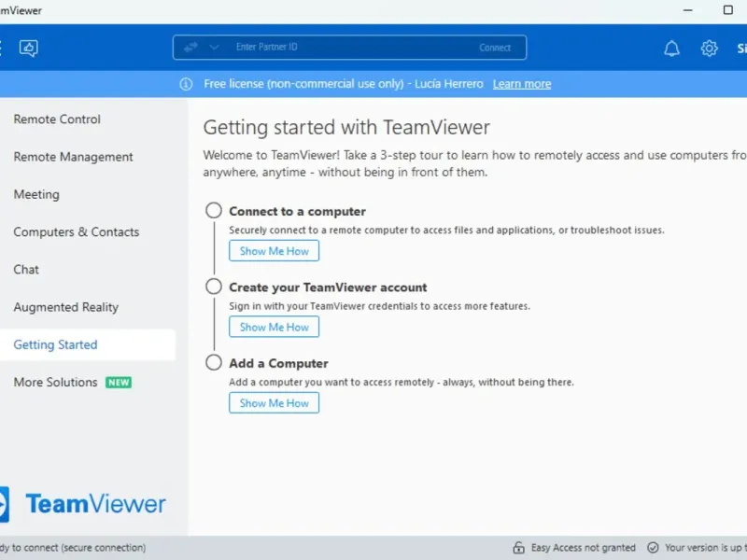
Task: Open More Solutions in the sidebar
Action: [x=55, y=382]
